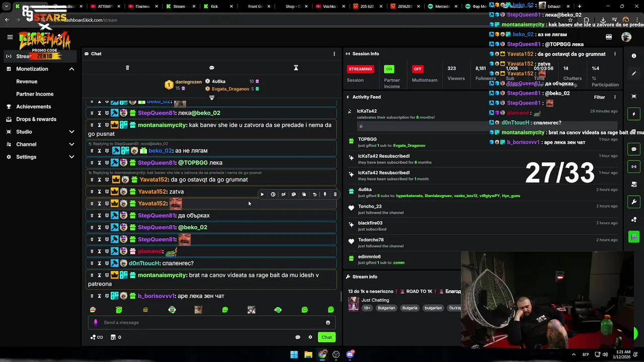This screenshot has height=362, width=644.
Task: Click the hide eye-slash icon in hover toolbar
Action: (283, 195)
